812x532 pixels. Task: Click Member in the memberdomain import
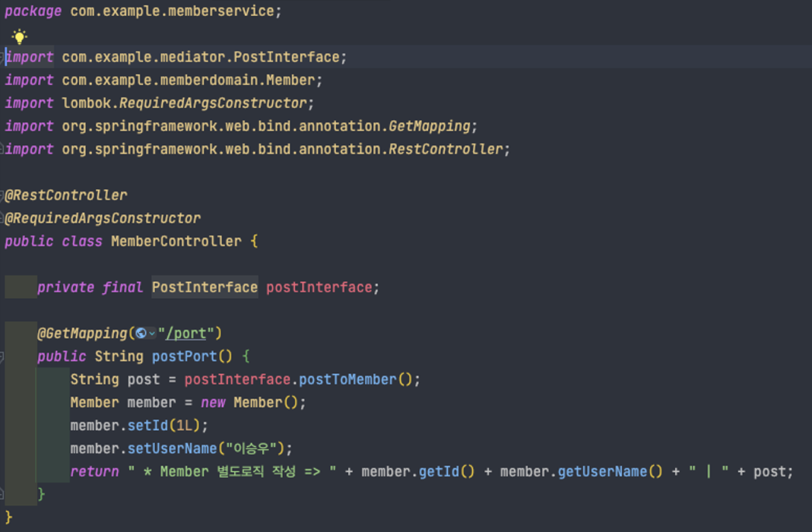pyautogui.click(x=290, y=81)
